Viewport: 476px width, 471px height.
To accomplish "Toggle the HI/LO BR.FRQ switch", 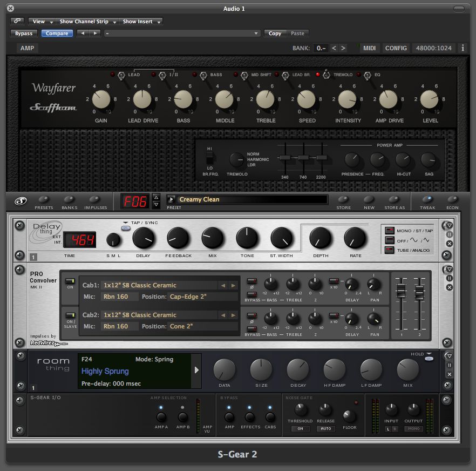I will click(x=209, y=158).
